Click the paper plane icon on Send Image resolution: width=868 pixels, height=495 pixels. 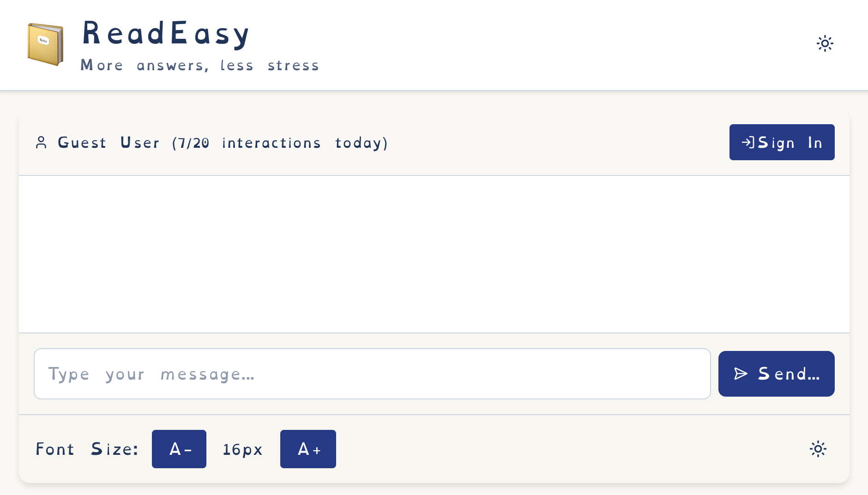(740, 374)
